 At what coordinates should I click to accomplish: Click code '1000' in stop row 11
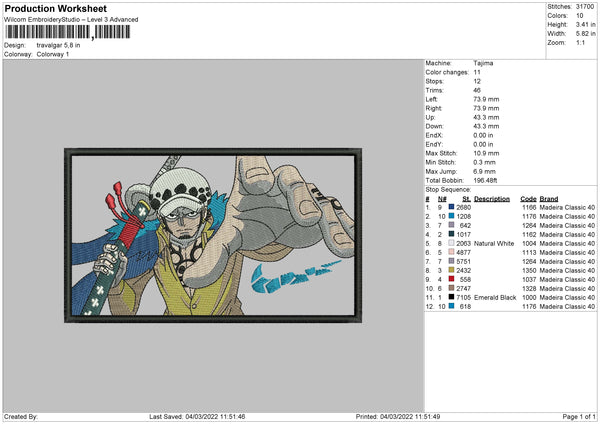point(529,297)
